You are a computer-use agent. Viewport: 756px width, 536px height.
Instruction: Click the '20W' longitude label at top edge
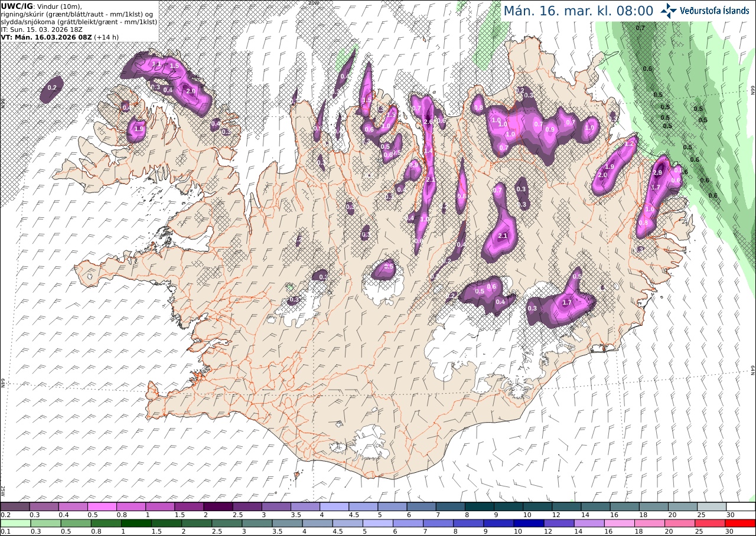[314, 3]
